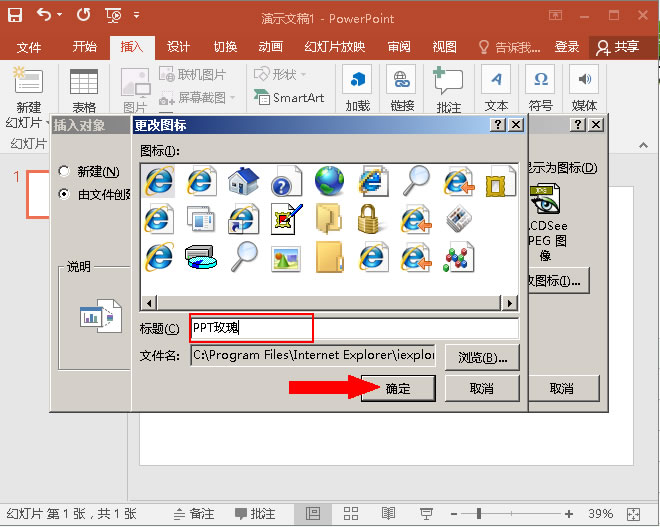The image size is (660, 527).
Task: Click the Save icon in quick access toolbar
Action: click(15, 16)
